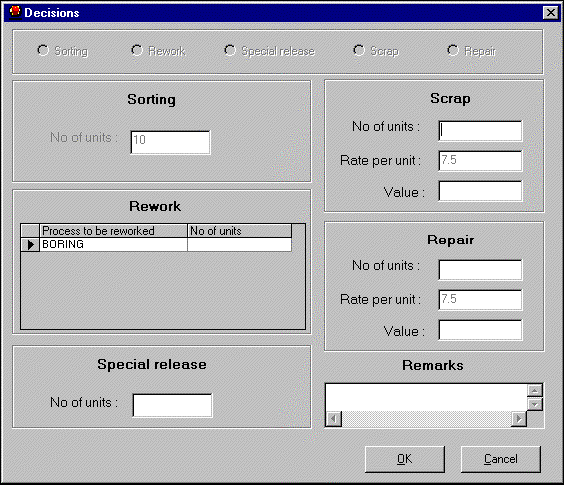Click the Remarks scroll right arrow
The height and width of the screenshot is (486, 564).
[x=519, y=419]
